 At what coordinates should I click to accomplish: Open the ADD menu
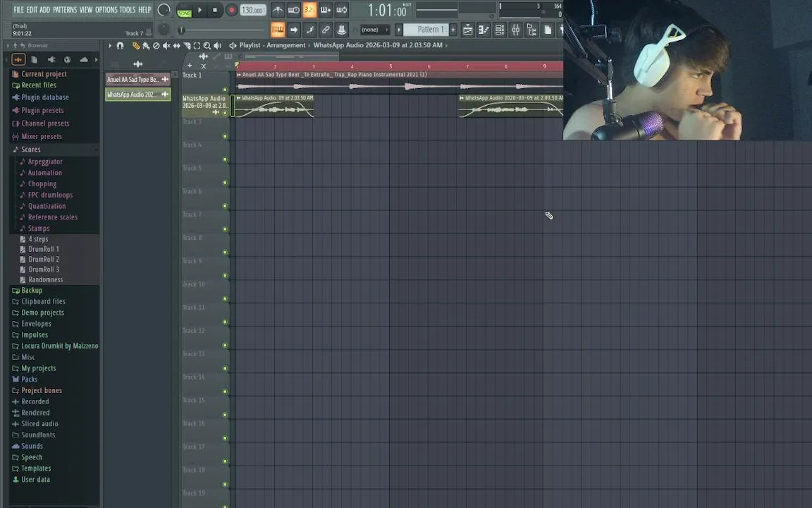pyautogui.click(x=45, y=10)
